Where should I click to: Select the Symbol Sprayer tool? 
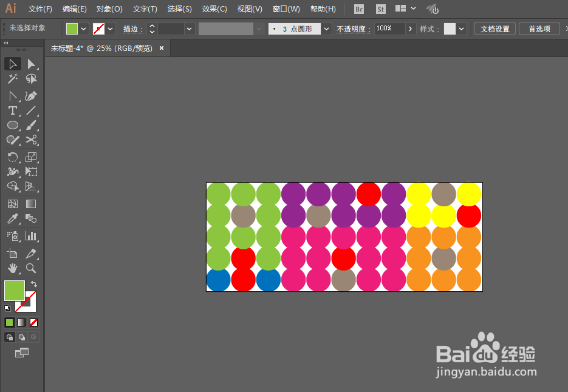click(13, 236)
